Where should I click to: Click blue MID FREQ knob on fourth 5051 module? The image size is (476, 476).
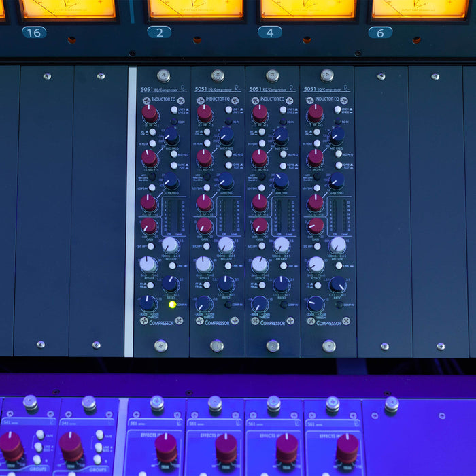tap(337, 135)
